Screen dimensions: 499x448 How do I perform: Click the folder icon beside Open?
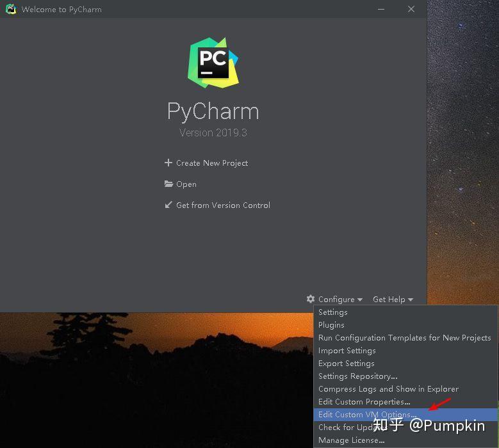168,184
